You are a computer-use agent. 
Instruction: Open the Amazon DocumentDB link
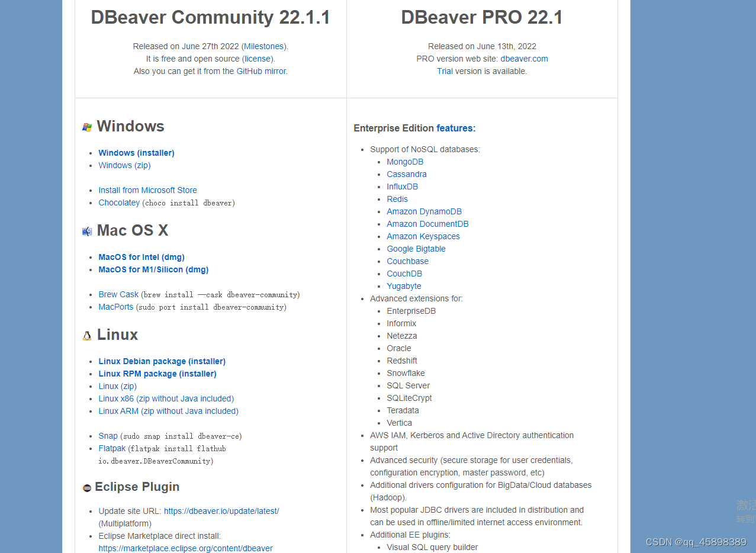tap(427, 224)
